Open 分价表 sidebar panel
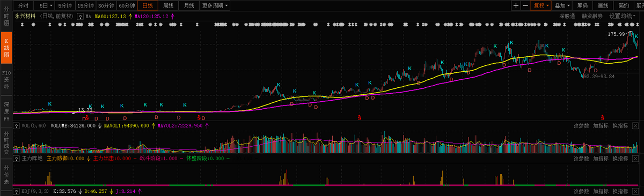 (x=6, y=175)
